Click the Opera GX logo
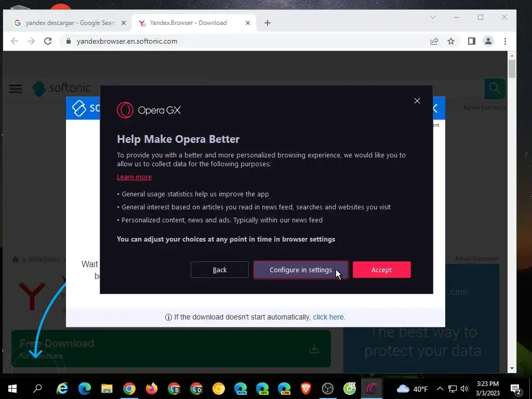This screenshot has height=399, width=532. click(149, 110)
